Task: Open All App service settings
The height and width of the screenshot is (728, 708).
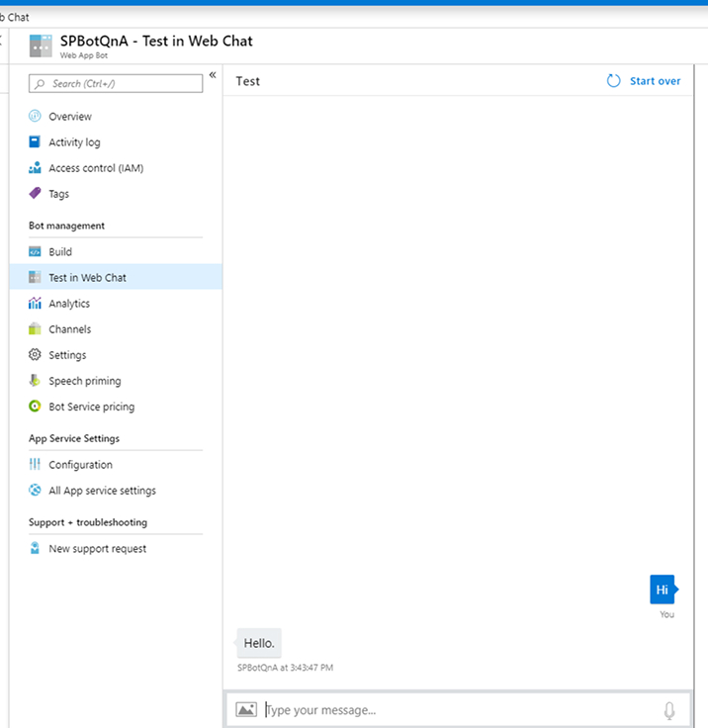Action: (102, 491)
